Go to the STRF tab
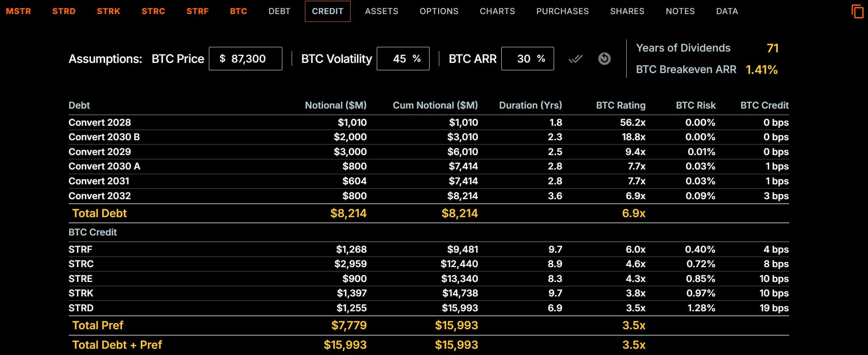 [x=198, y=11]
